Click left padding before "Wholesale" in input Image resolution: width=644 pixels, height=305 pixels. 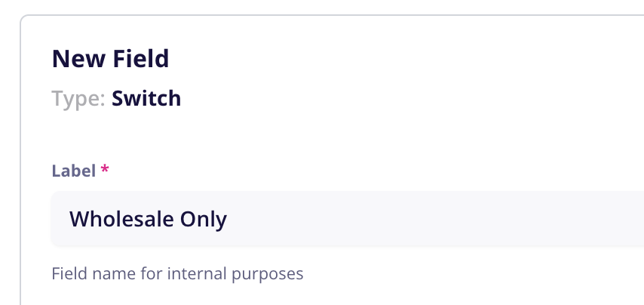coord(60,219)
